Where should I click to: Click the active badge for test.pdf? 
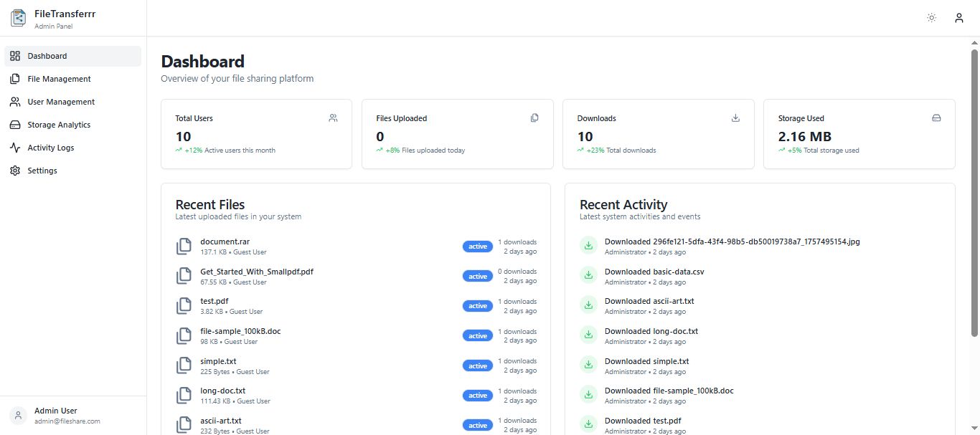pyautogui.click(x=478, y=306)
